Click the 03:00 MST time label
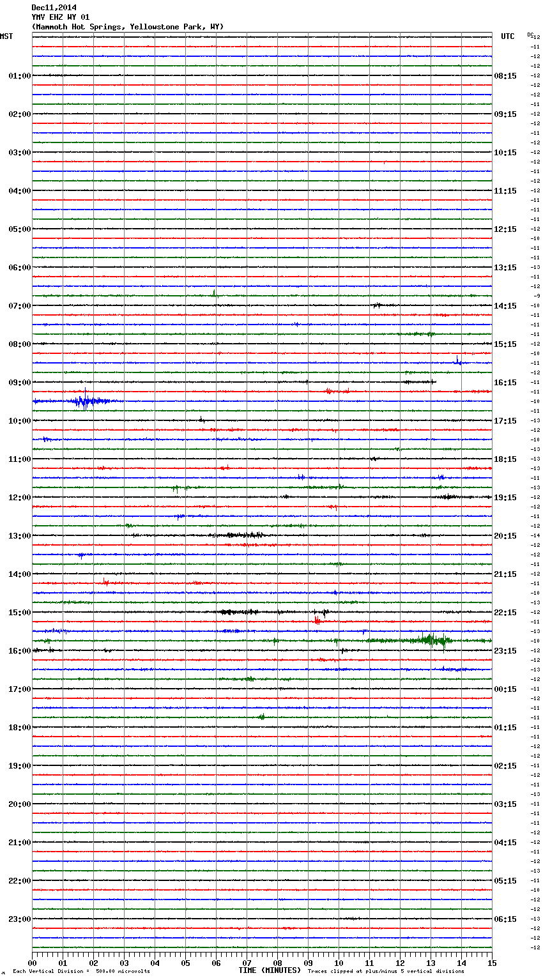 click(x=20, y=153)
